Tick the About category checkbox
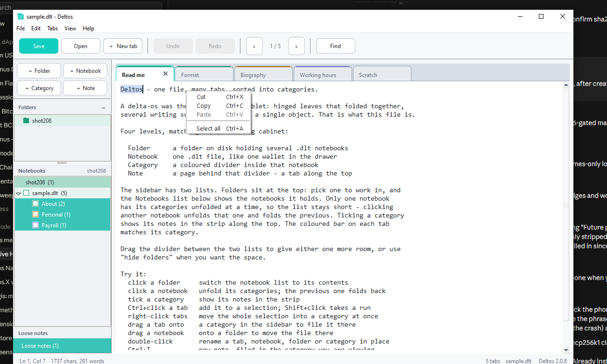This screenshot has width=607, height=364. (35, 204)
